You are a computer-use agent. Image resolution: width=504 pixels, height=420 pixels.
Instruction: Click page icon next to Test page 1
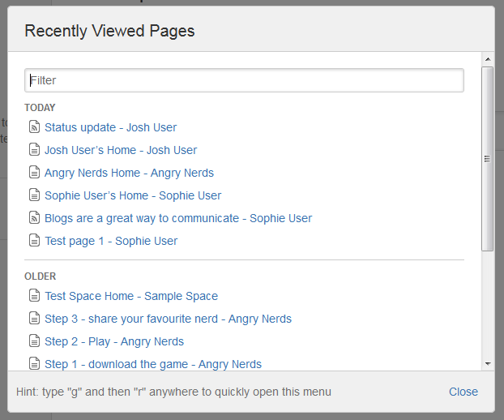point(34,241)
